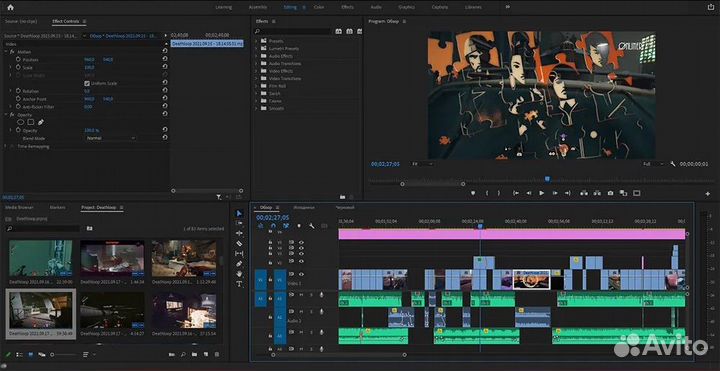The width and height of the screenshot is (720, 371).
Task: Expand the Lumetri Presets folder
Action: click(x=257, y=49)
